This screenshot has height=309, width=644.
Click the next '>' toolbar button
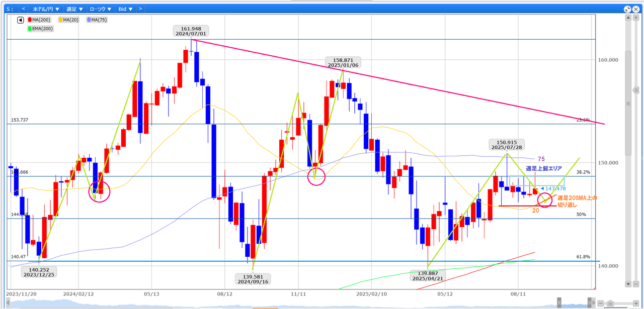pos(140,9)
